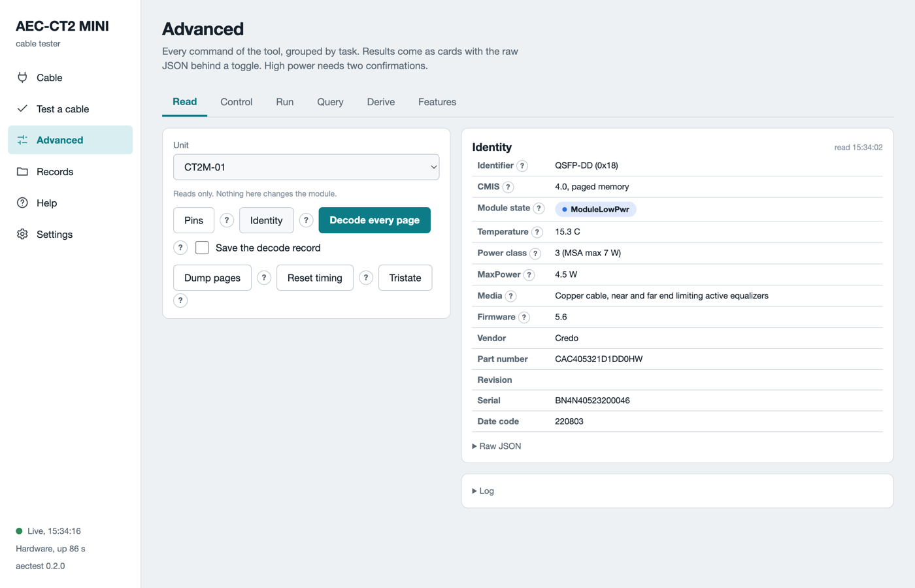This screenshot has width=915, height=588.
Task: Click the serial value BN4N40523200046
Action: click(592, 400)
